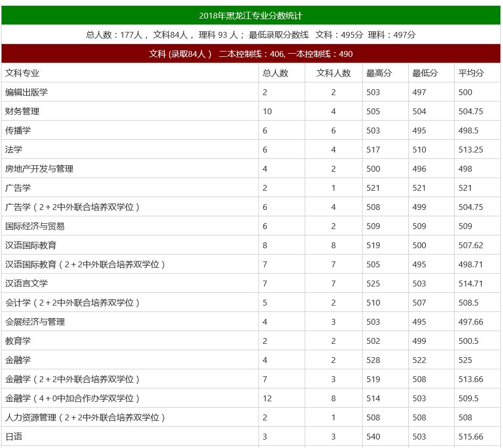Select 房地产开发与管理 major name
The height and width of the screenshot is (448, 503).
[39, 168]
